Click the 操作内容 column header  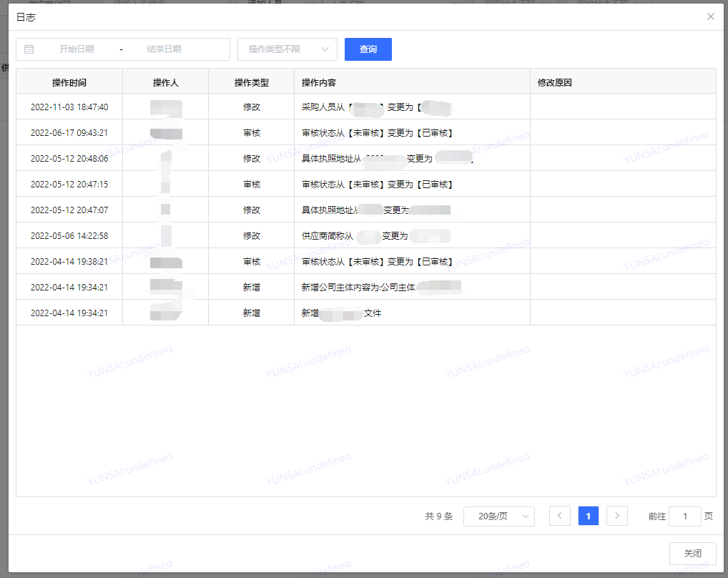[x=319, y=82]
